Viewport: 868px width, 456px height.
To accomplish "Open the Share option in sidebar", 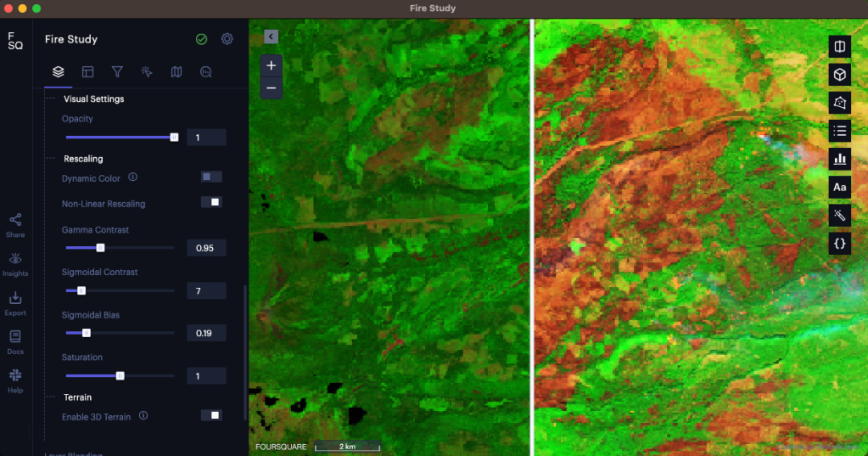I will (x=15, y=226).
